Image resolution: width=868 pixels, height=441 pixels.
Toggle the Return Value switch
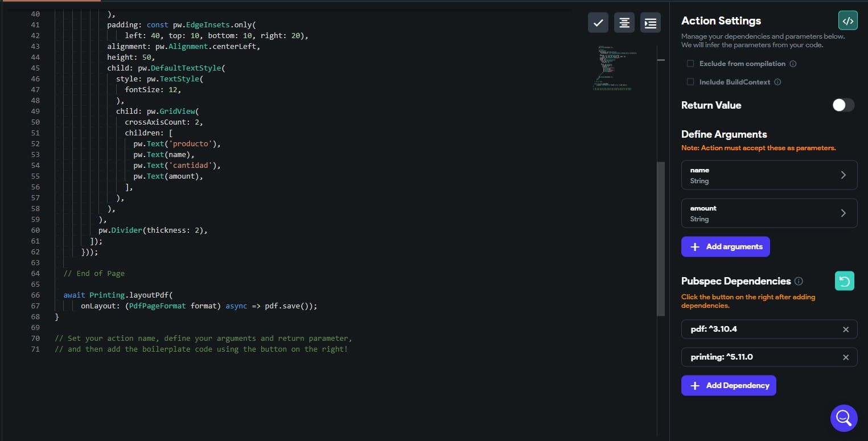pyautogui.click(x=843, y=105)
